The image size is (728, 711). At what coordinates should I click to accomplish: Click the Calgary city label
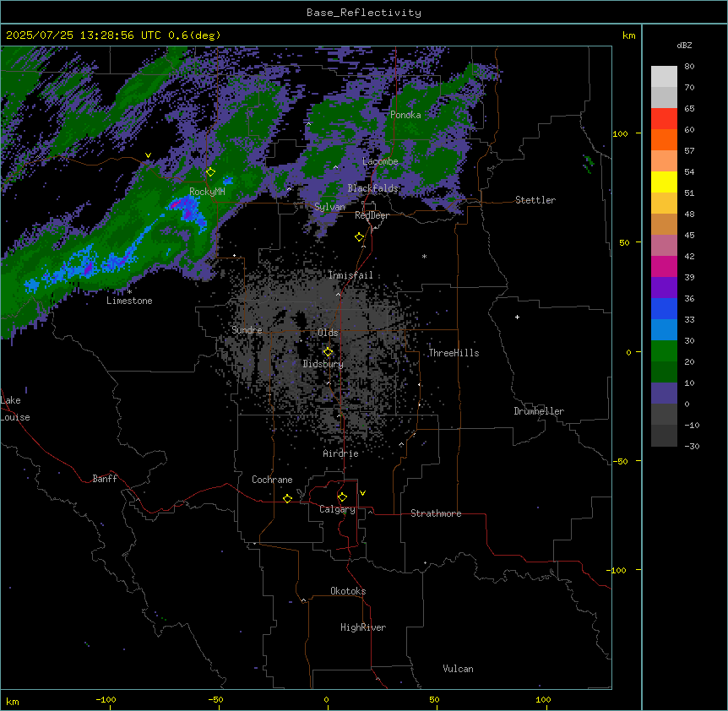pos(337,509)
